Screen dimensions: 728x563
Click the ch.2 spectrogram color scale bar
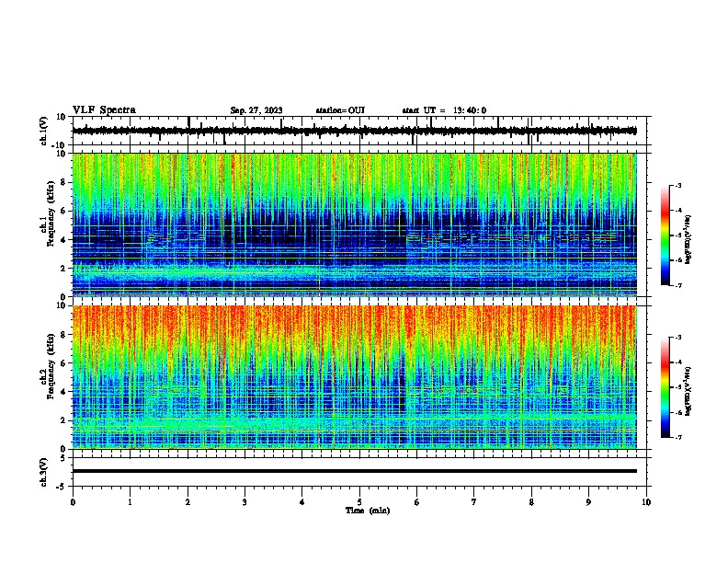tap(665, 387)
